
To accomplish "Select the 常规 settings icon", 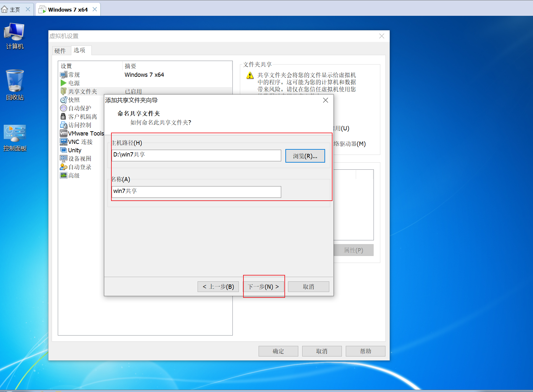I will point(64,75).
